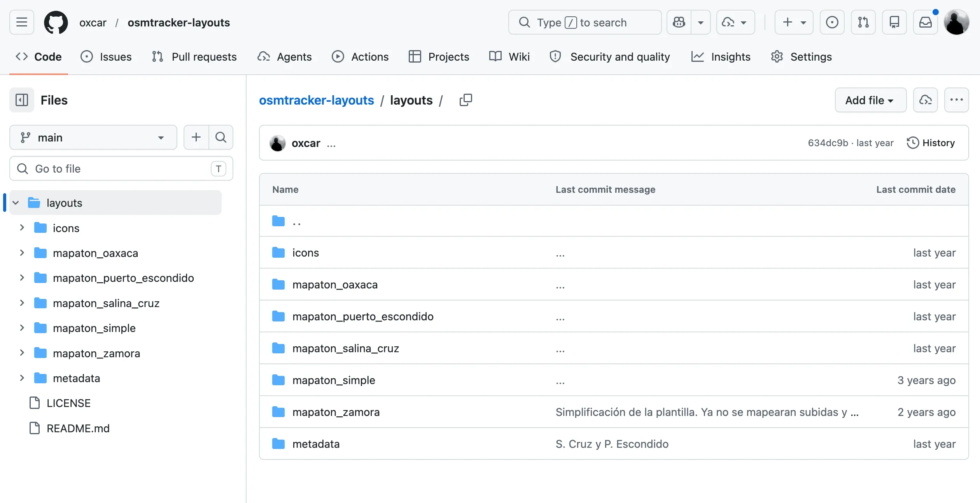Open the Agents tab
This screenshot has height=503, width=980.
point(284,57)
